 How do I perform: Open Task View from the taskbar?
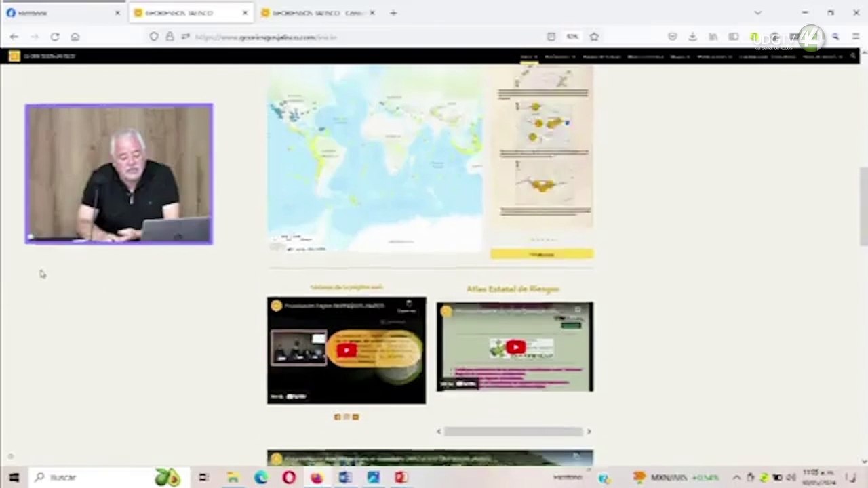click(204, 478)
